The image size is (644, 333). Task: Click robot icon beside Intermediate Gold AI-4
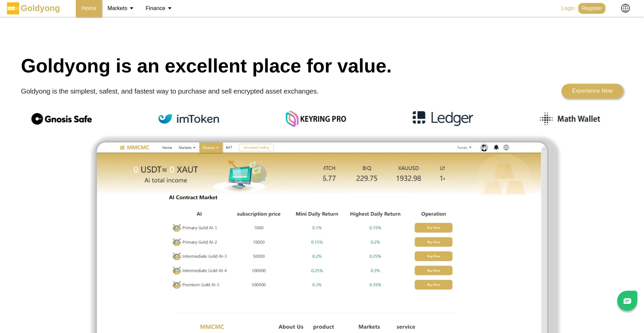tap(177, 271)
